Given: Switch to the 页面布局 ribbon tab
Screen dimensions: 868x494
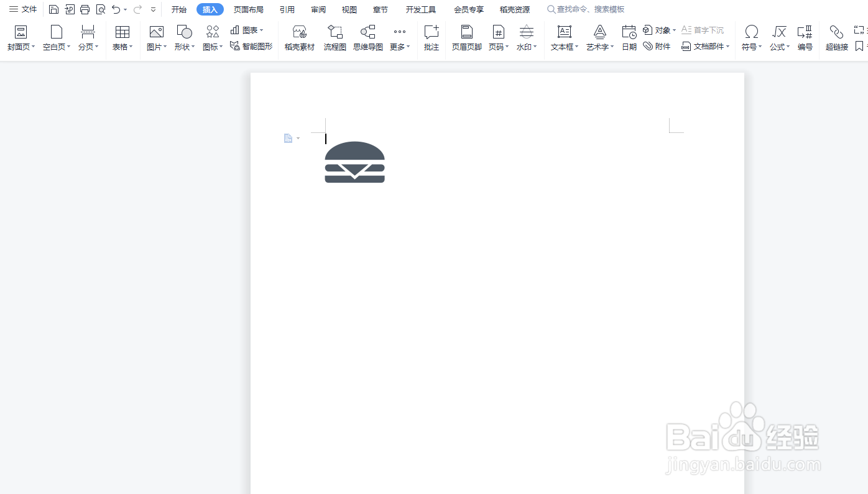Looking at the screenshot, I should pos(248,9).
